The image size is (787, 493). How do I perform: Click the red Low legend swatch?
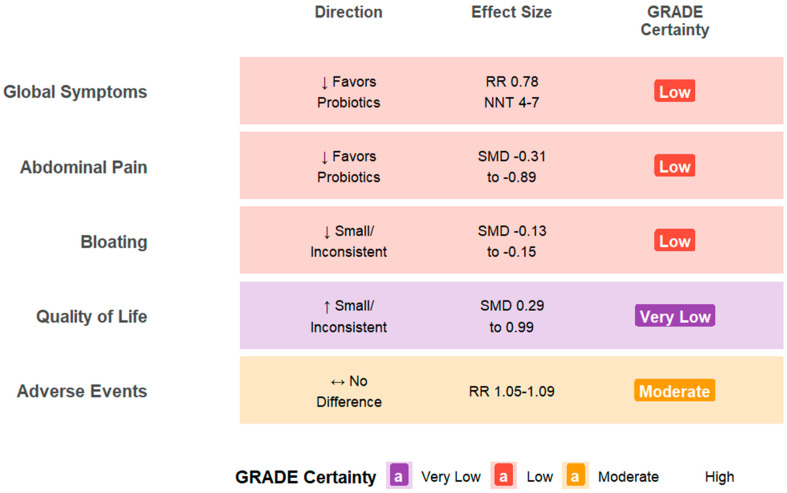click(503, 475)
